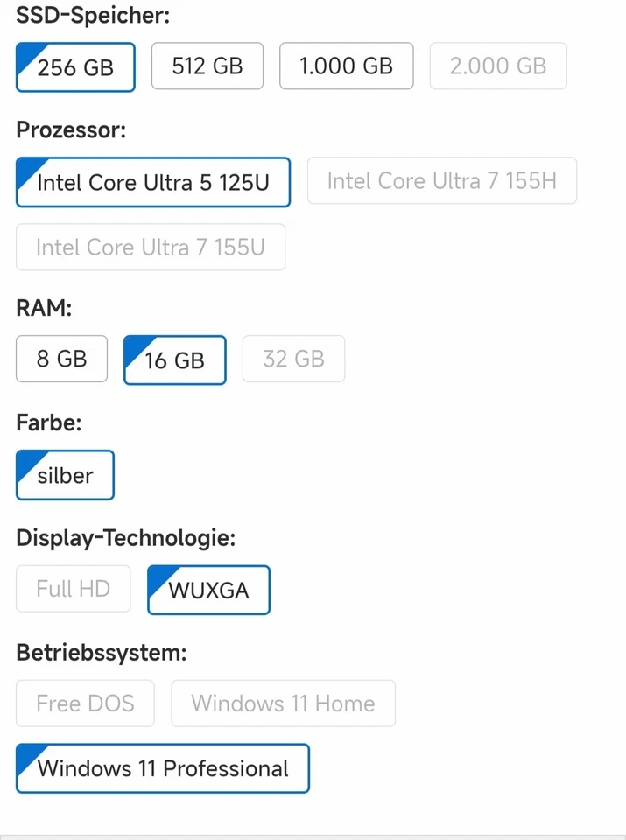The width and height of the screenshot is (626, 840).
Task: Pick Free DOS as operating system
Action: 84,703
